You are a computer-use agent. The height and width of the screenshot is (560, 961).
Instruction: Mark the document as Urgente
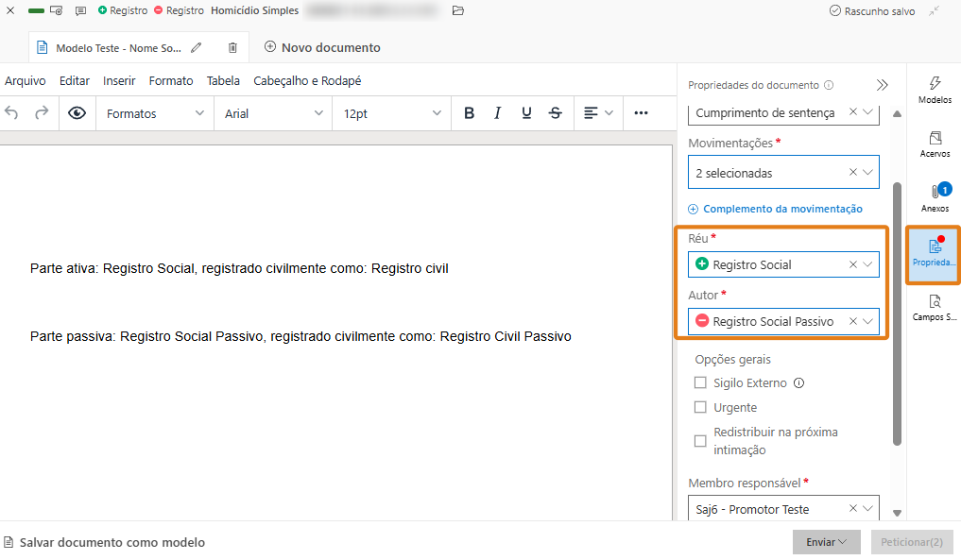point(700,406)
